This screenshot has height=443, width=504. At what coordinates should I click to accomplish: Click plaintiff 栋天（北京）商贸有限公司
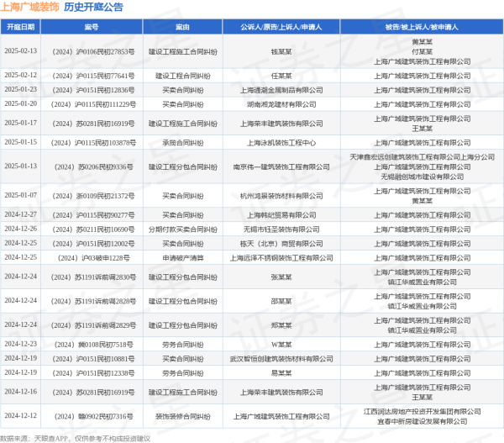click(x=281, y=244)
